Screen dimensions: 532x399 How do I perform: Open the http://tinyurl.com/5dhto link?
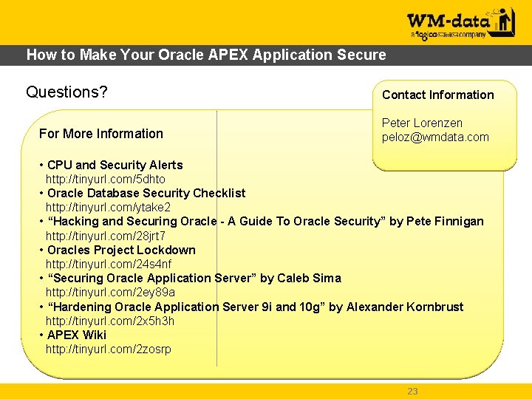click(x=106, y=179)
